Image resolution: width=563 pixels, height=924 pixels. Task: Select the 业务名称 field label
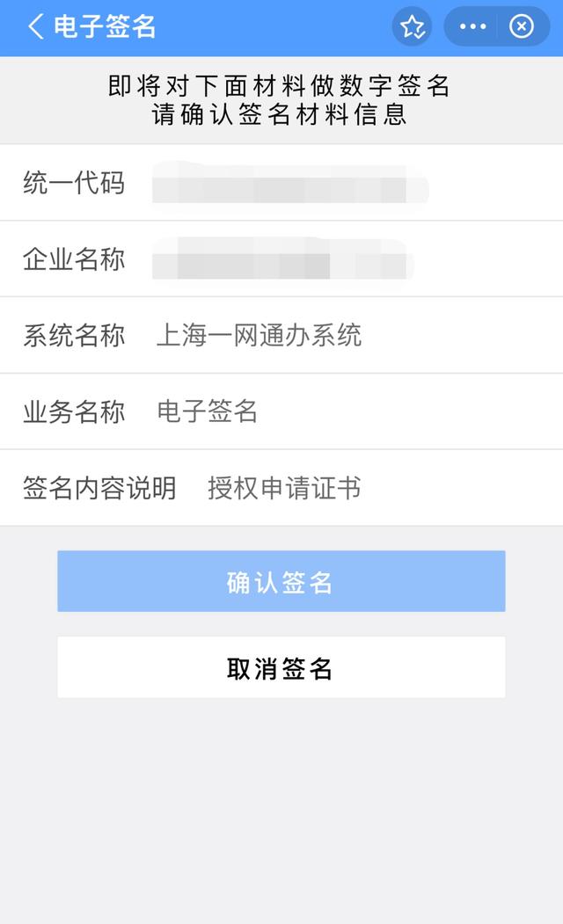coord(74,411)
